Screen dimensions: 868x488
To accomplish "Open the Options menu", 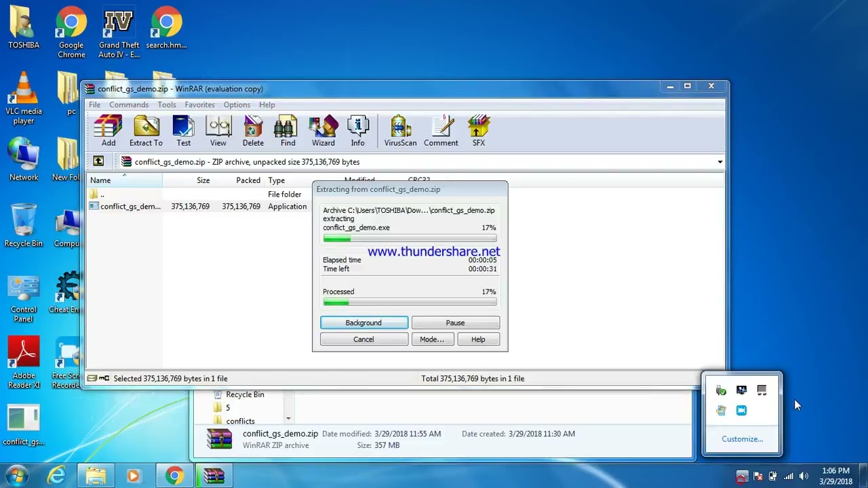I will [237, 105].
